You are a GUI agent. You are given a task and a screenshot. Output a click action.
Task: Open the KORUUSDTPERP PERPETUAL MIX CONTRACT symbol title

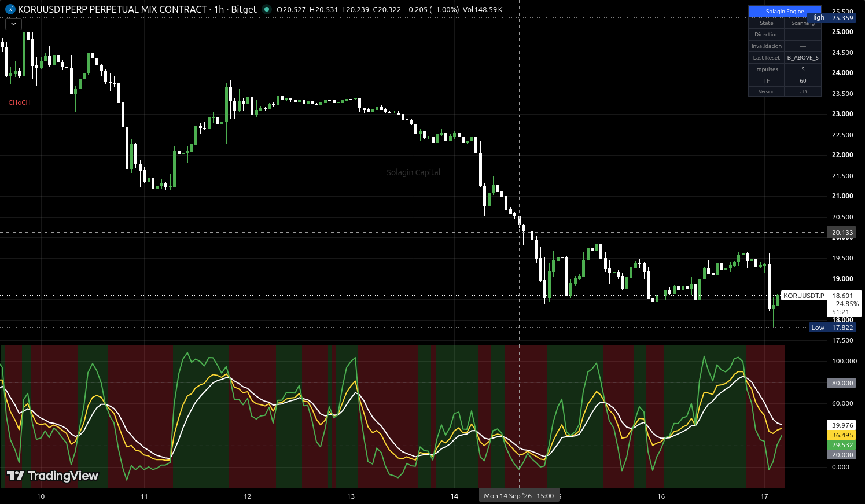112,9
